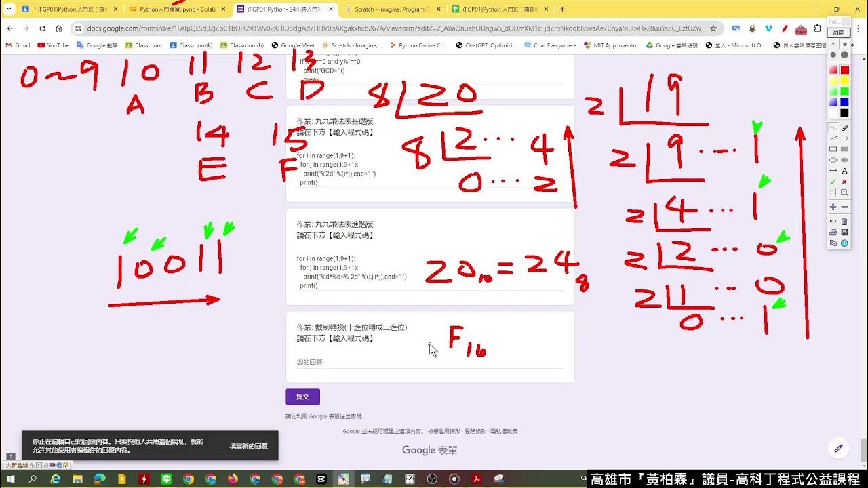The image size is (868, 488).
Task: Open the 服務條款 terms link
Action: click(x=475, y=431)
